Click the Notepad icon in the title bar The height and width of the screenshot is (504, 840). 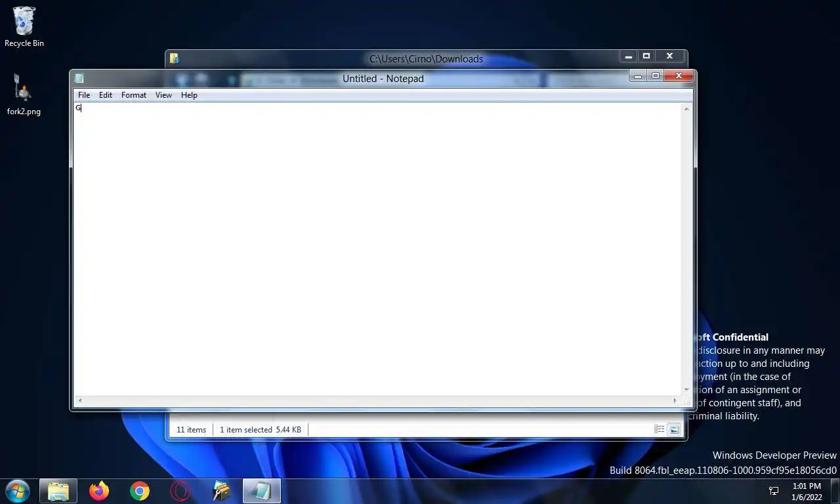[x=79, y=78]
